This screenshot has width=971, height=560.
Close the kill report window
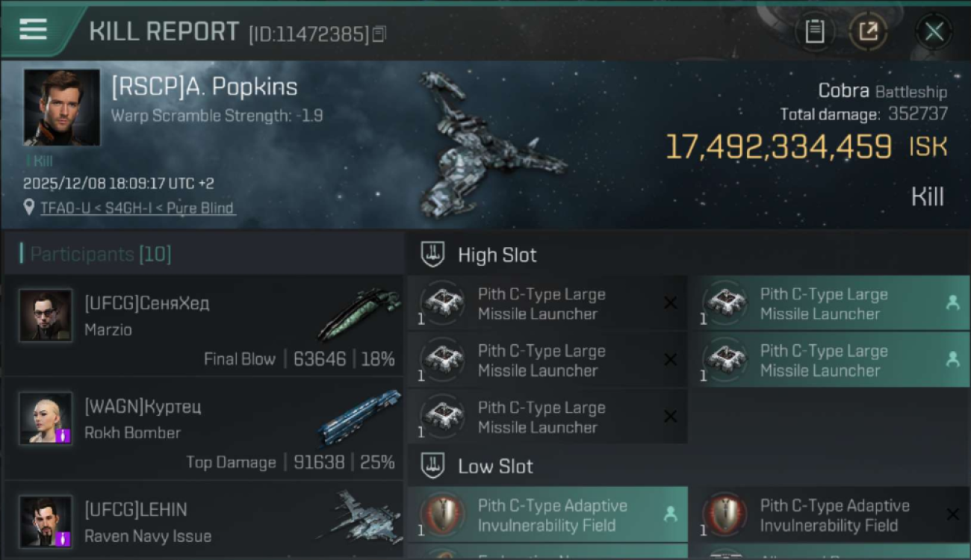(x=934, y=31)
